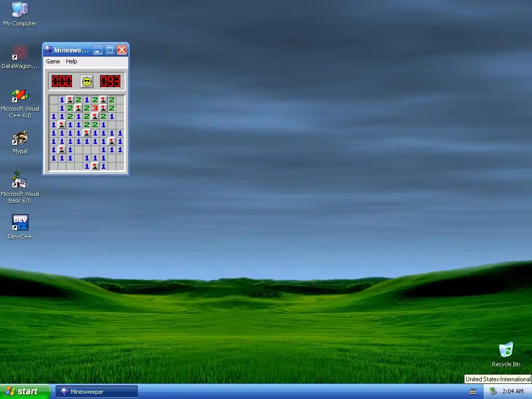This screenshot has width=532, height=399.
Task: Click the flag in the third minefield row
Action: (x=95, y=116)
